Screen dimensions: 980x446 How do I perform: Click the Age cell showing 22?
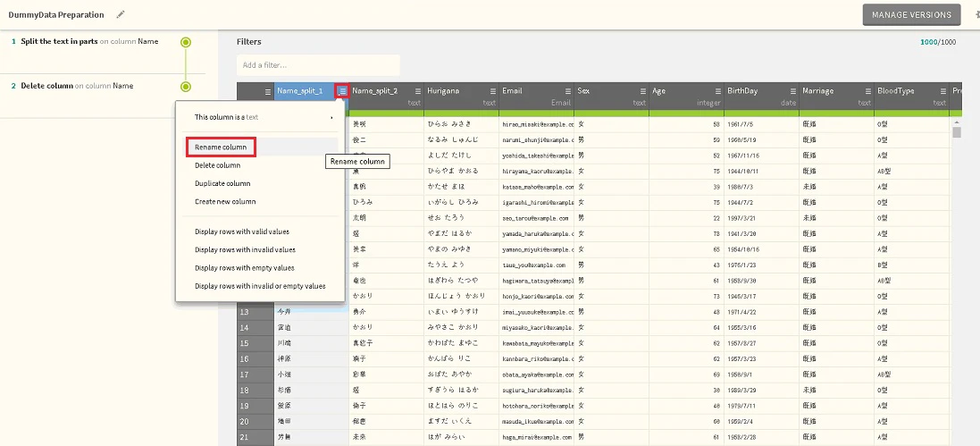686,218
